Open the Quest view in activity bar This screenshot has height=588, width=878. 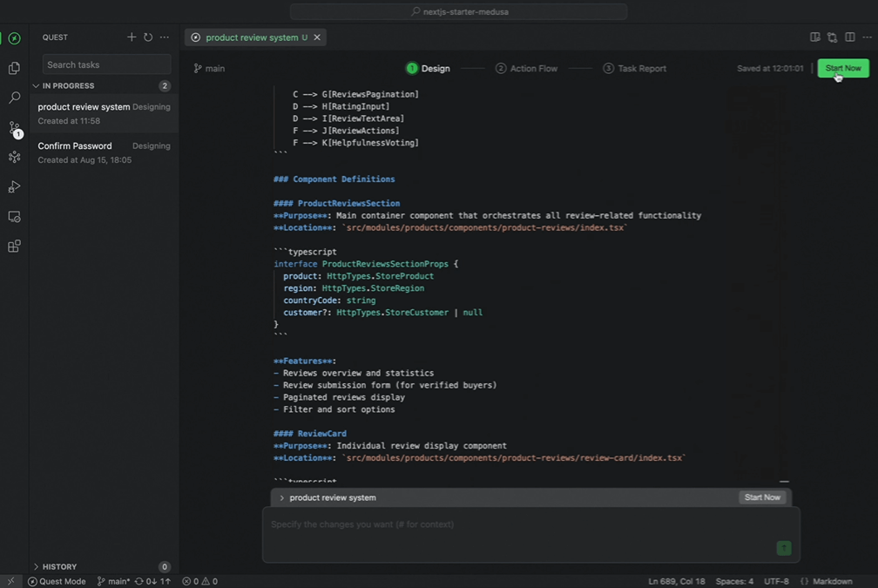click(x=15, y=38)
